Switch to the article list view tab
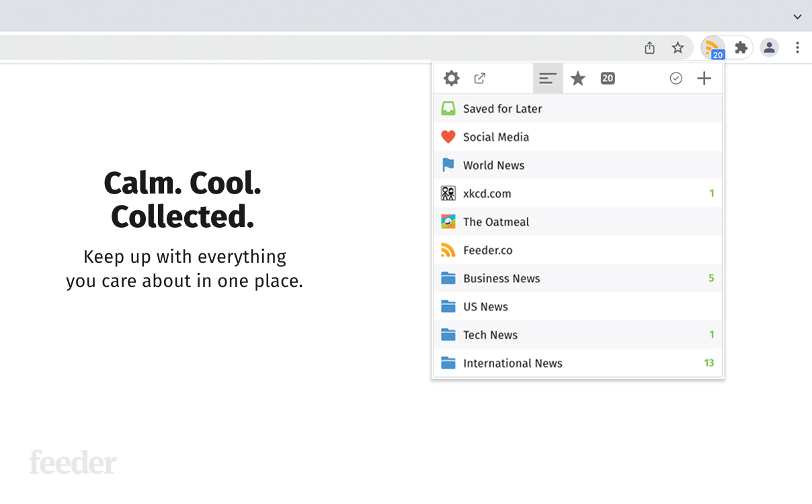This screenshot has width=812, height=504. tap(547, 78)
